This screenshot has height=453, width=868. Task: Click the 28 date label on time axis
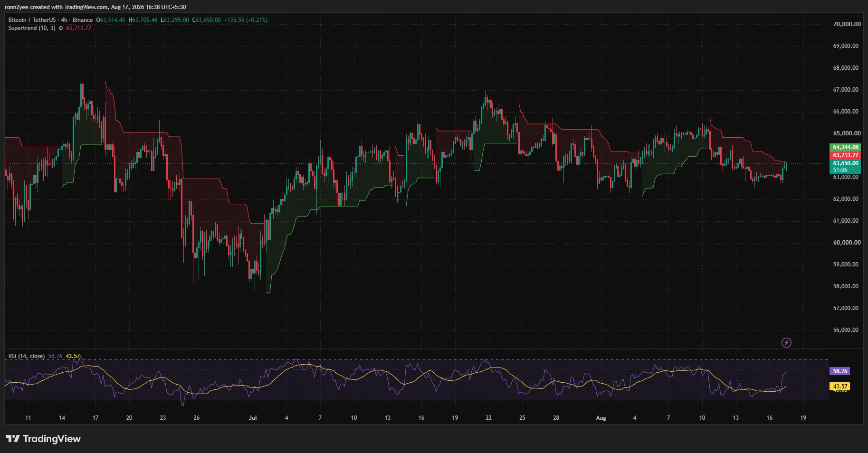[556, 418]
